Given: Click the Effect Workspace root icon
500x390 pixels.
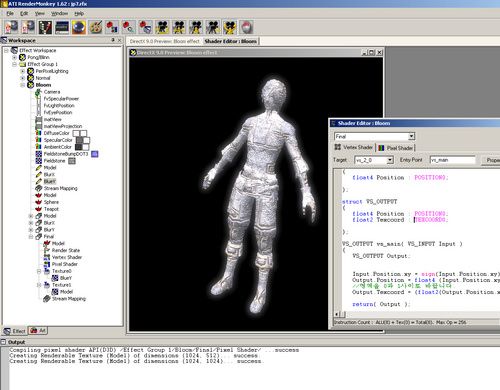Looking at the screenshot, I should pyautogui.click(x=14, y=50).
